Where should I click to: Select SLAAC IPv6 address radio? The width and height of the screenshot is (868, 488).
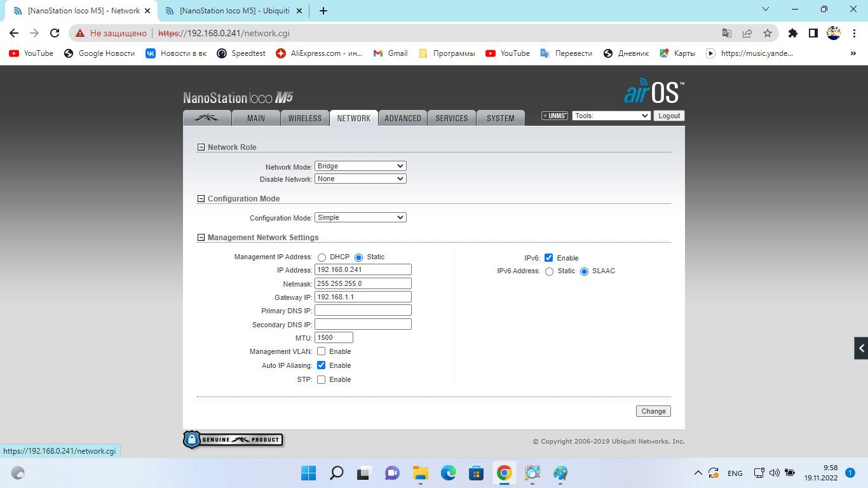[x=585, y=271]
